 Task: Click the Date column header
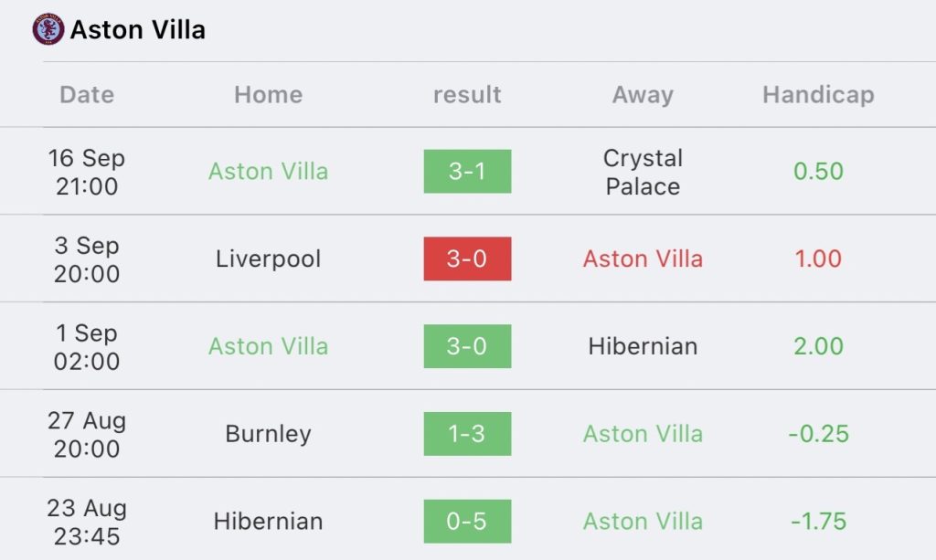(x=87, y=95)
